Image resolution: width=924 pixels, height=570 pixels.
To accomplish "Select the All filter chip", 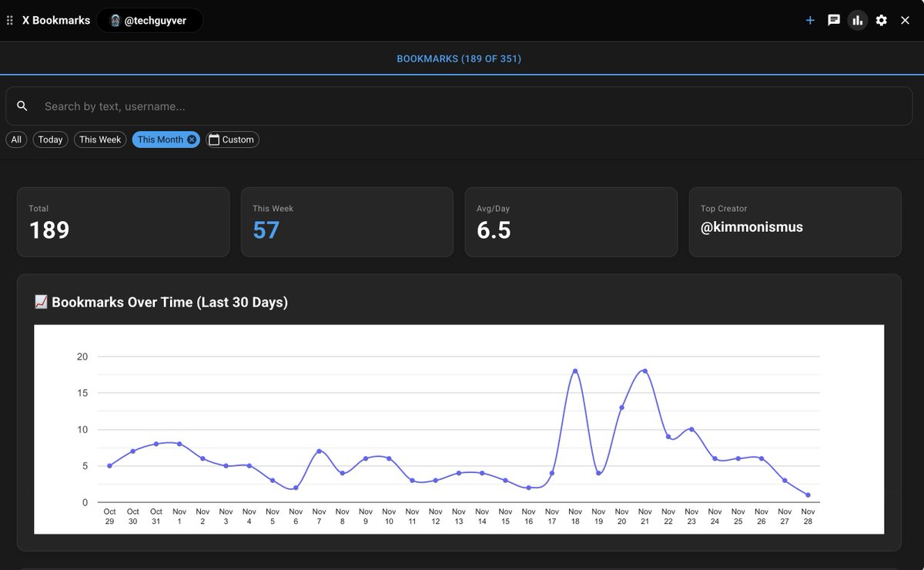I will tap(16, 139).
